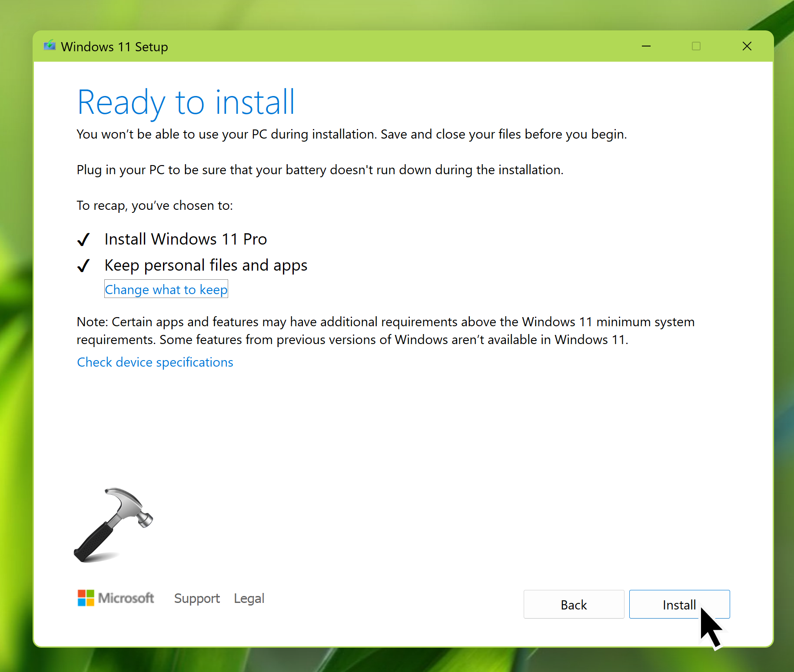794x672 pixels.
Task: Open the Change what to keep link
Action: point(166,290)
